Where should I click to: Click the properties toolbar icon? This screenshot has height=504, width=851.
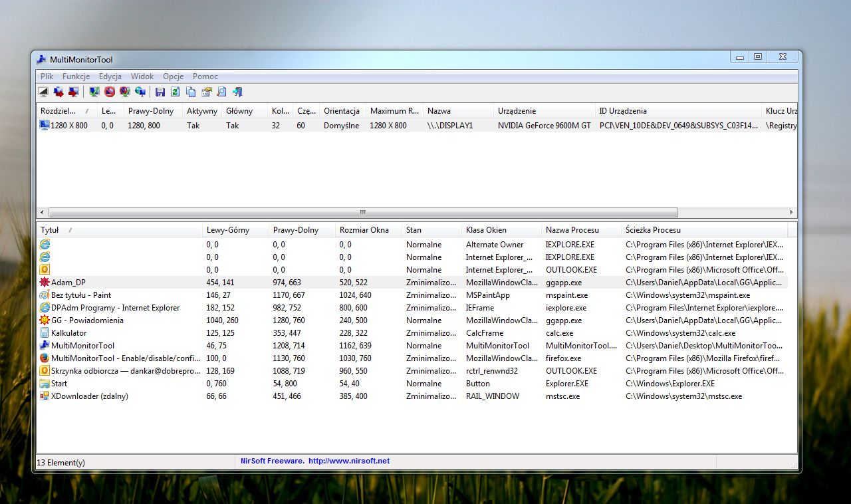click(x=206, y=92)
